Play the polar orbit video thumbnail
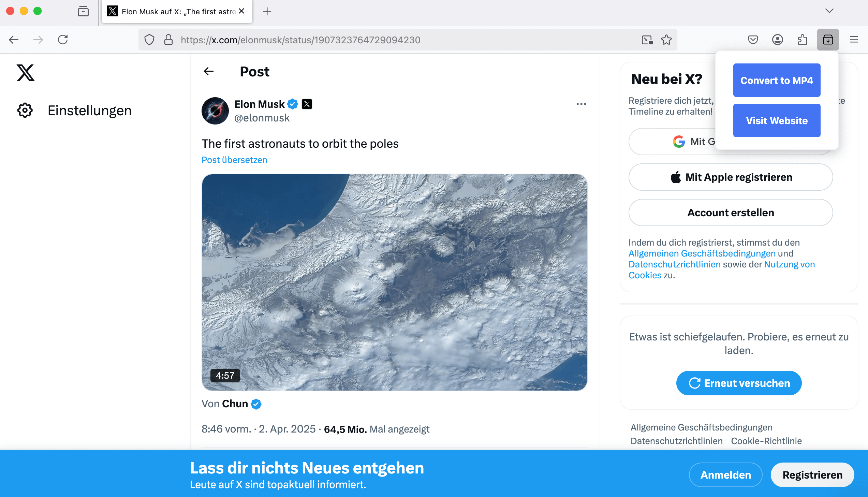This screenshot has width=868, height=497. pyautogui.click(x=394, y=282)
